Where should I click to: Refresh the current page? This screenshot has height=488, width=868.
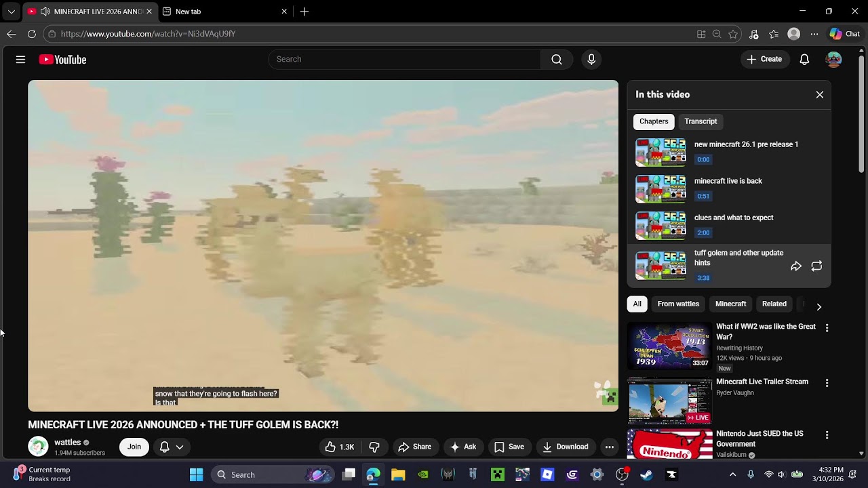tap(32, 34)
